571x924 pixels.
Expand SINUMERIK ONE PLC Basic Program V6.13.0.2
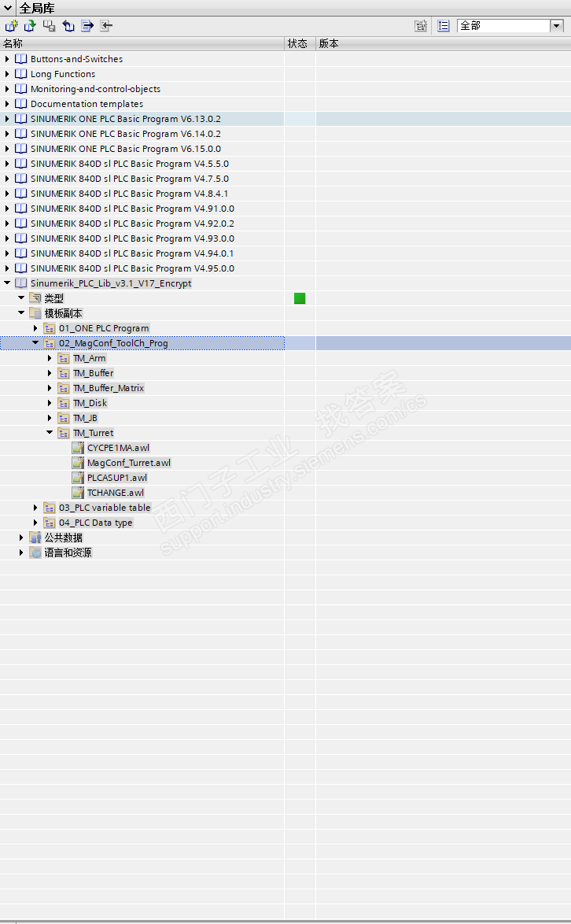point(7,118)
